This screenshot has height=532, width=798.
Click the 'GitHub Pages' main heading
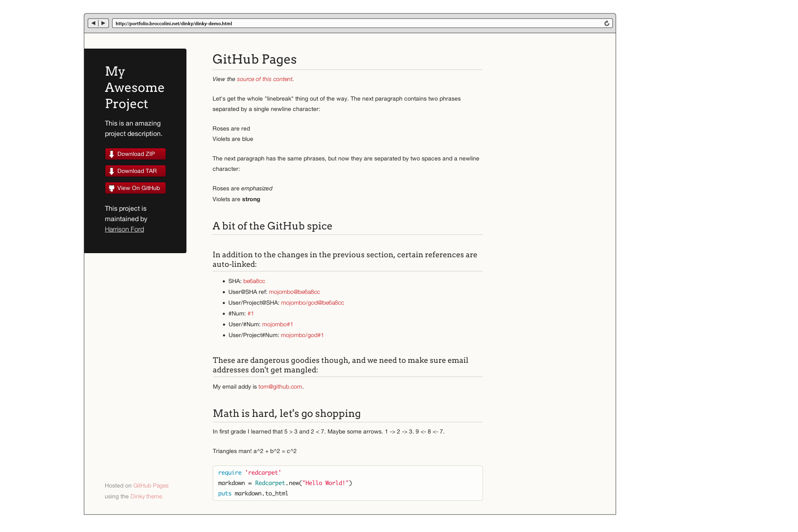tap(254, 59)
